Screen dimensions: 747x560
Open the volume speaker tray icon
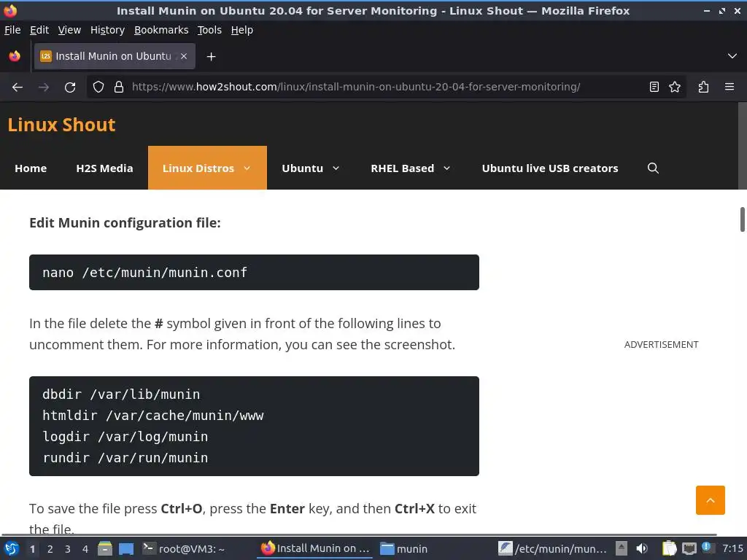642,548
